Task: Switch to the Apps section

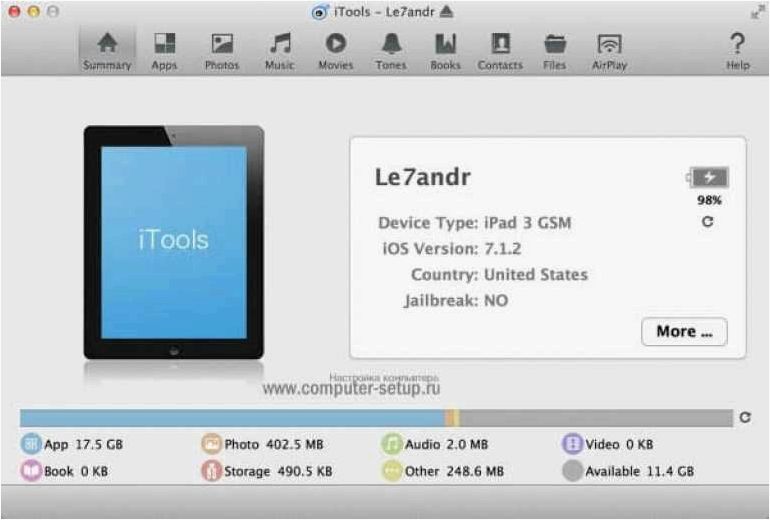Action: 164,52
